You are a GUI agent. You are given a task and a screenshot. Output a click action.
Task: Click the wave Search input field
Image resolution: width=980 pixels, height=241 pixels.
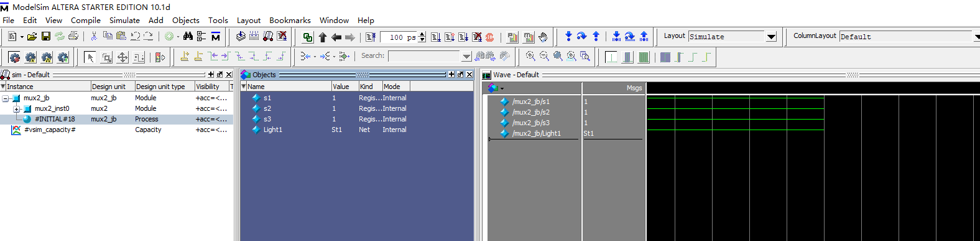click(x=424, y=56)
